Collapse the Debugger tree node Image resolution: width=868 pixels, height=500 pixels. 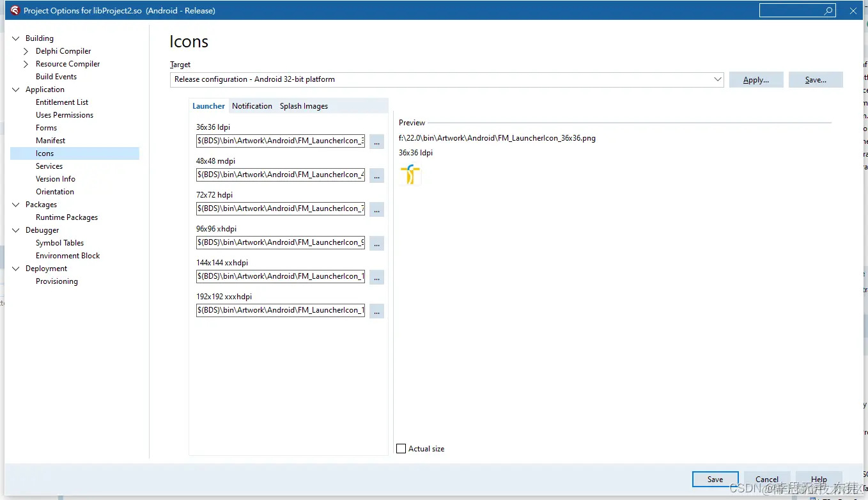pyautogui.click(x=16, y=230)
